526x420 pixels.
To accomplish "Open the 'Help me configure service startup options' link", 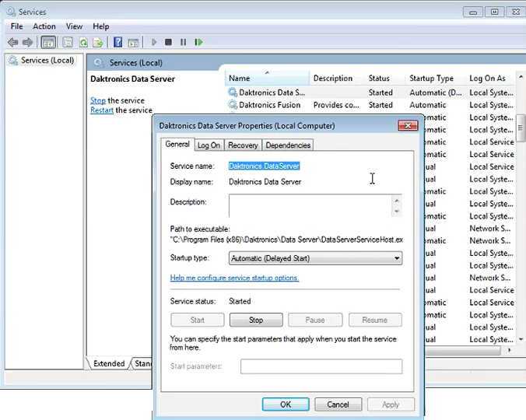I will tap(234, 278).
